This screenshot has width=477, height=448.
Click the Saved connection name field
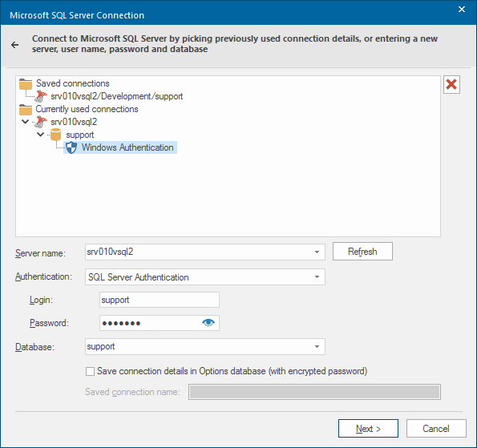click(314, 392)
